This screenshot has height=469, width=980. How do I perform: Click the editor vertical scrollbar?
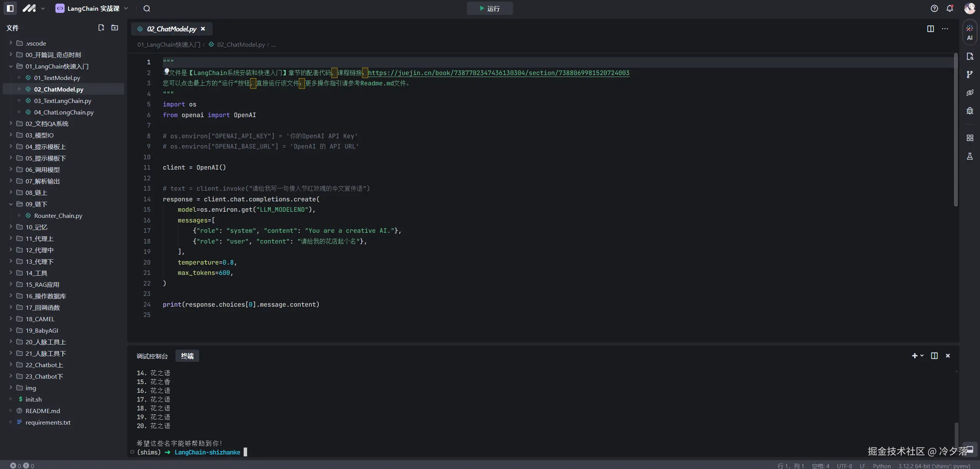[955, 130]
